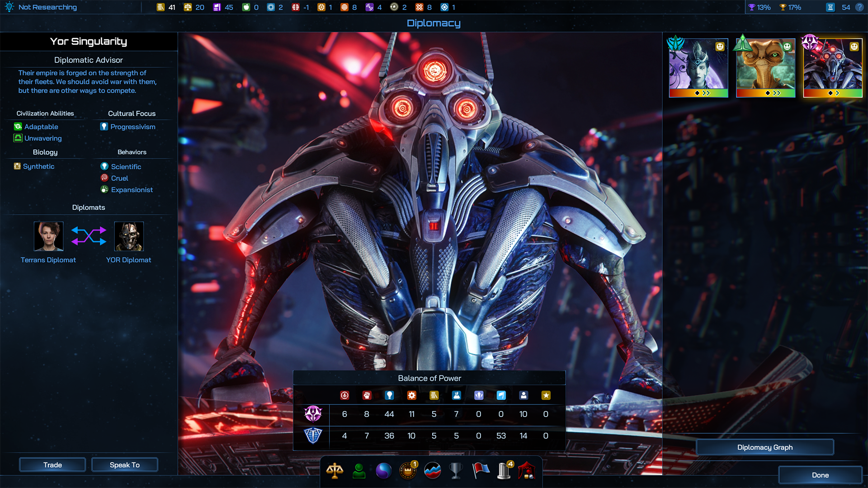
Task: Click the orange X resource icon showing 8
Action: (420, 7)
